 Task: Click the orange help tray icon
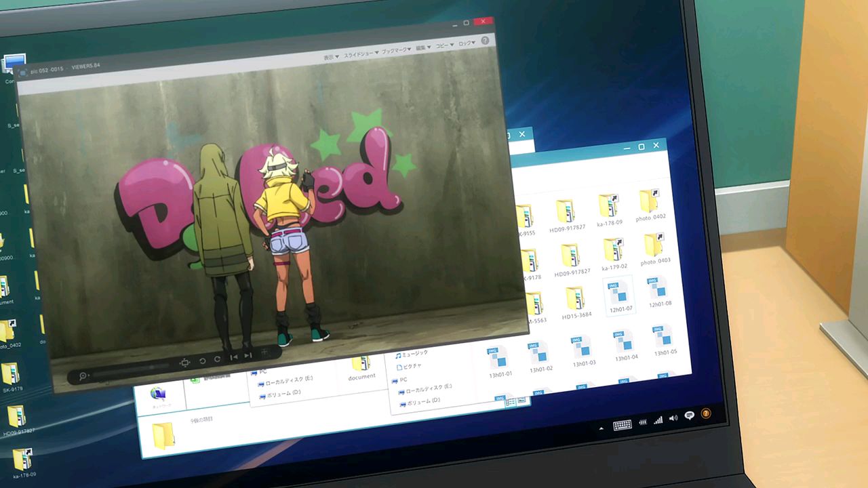click(706, 413)
